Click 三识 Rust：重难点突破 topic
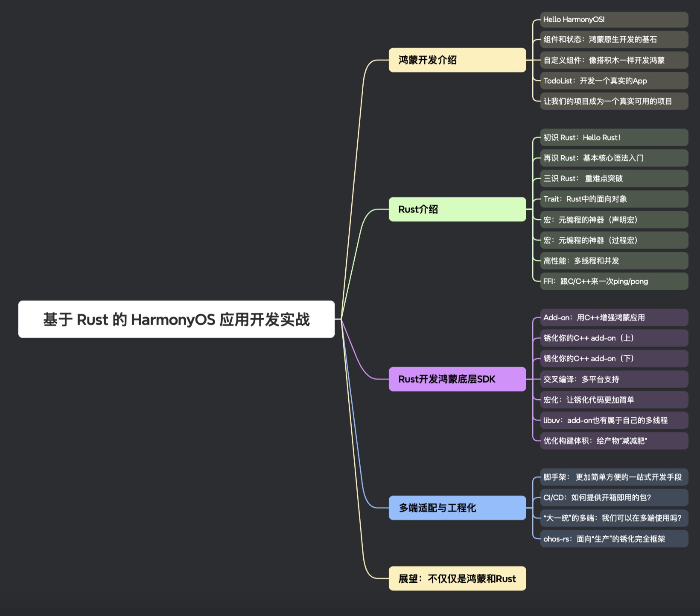 click(x=614, y=178)
